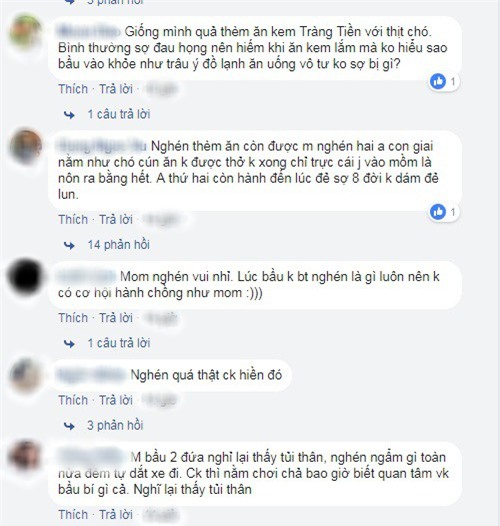Expand '1 câu trả lời' under 'Mom nghén vui nhỉ'
Screen dimensions: 500x526
[119, 343]
